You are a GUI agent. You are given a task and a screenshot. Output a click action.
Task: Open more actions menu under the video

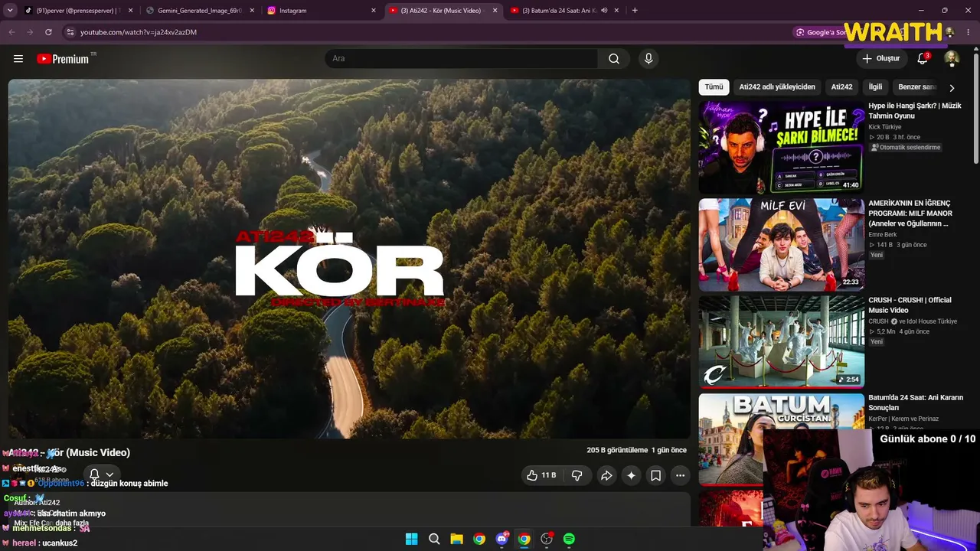[x=680, y=475]
